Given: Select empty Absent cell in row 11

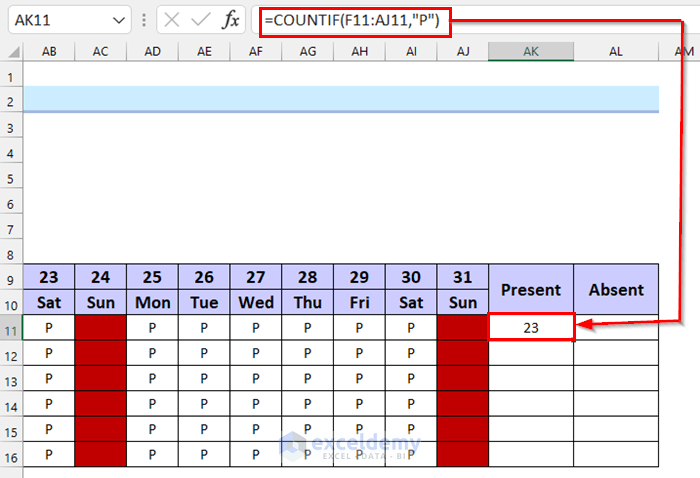Looking at the screenshot, I should click(616, 328).
